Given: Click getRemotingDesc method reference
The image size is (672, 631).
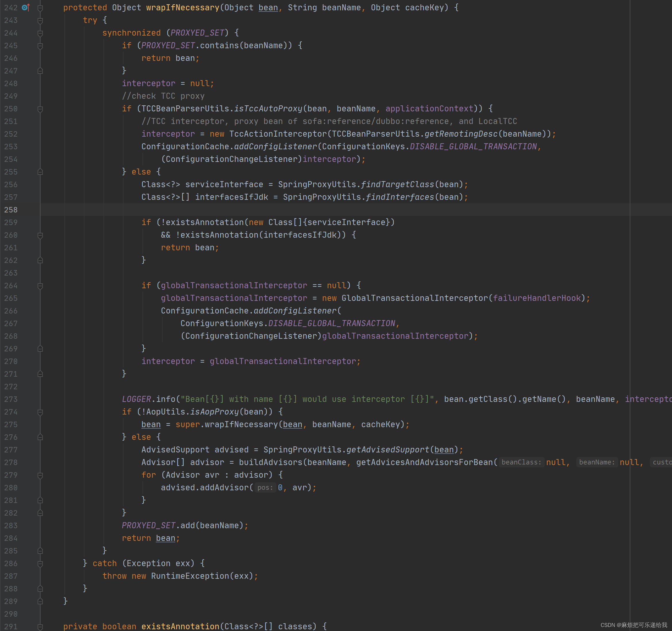Looking at the screenshot, I should 461,134.
